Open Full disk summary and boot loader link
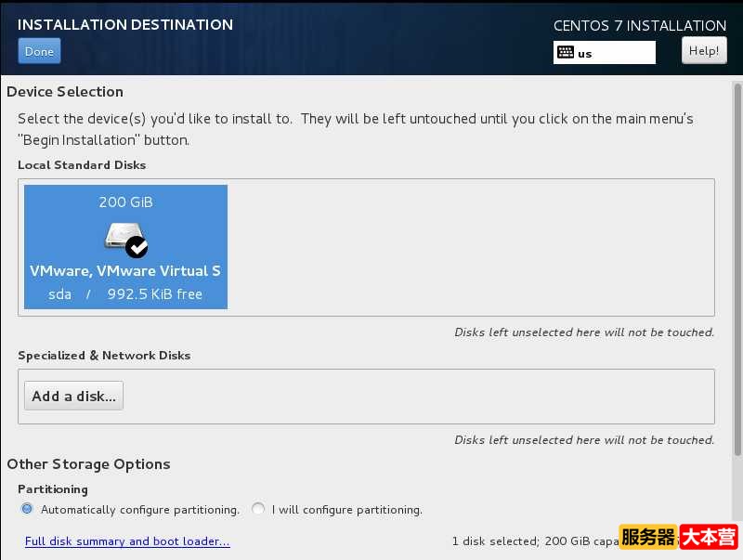This screenshot has height=560, width=743. point(127,541)
